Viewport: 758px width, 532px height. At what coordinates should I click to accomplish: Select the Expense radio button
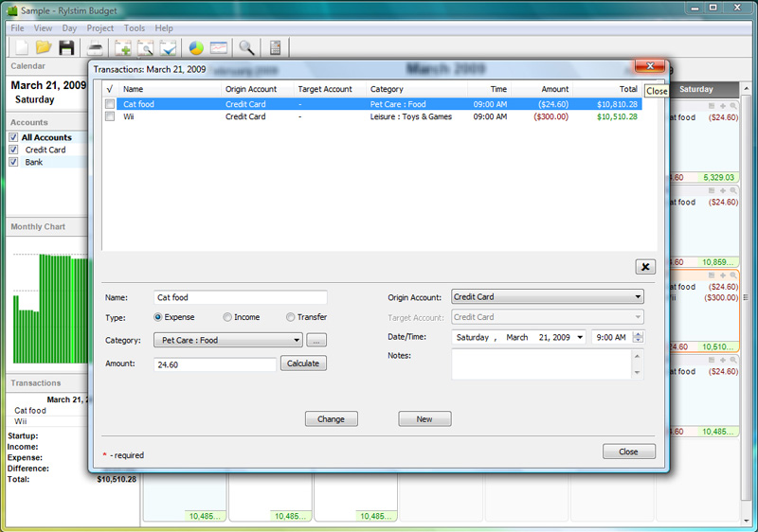coord(157,317)
